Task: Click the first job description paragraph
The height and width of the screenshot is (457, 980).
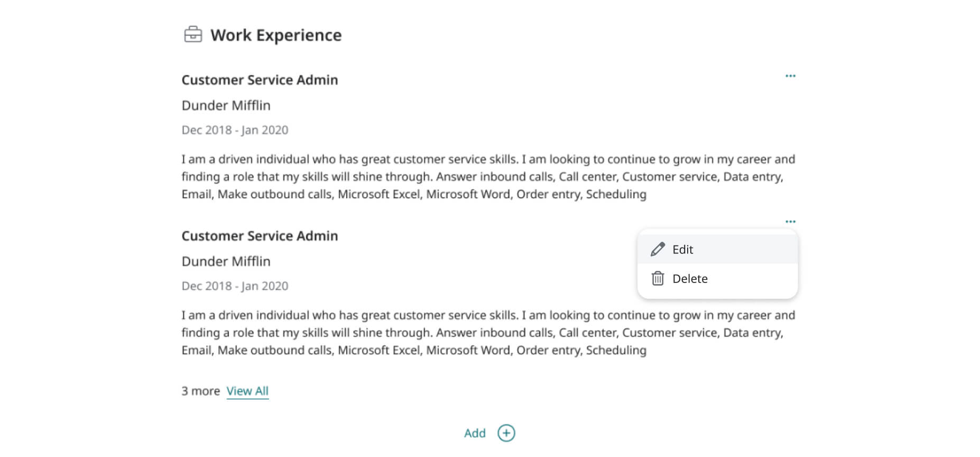Action: [x=488, y=177]
